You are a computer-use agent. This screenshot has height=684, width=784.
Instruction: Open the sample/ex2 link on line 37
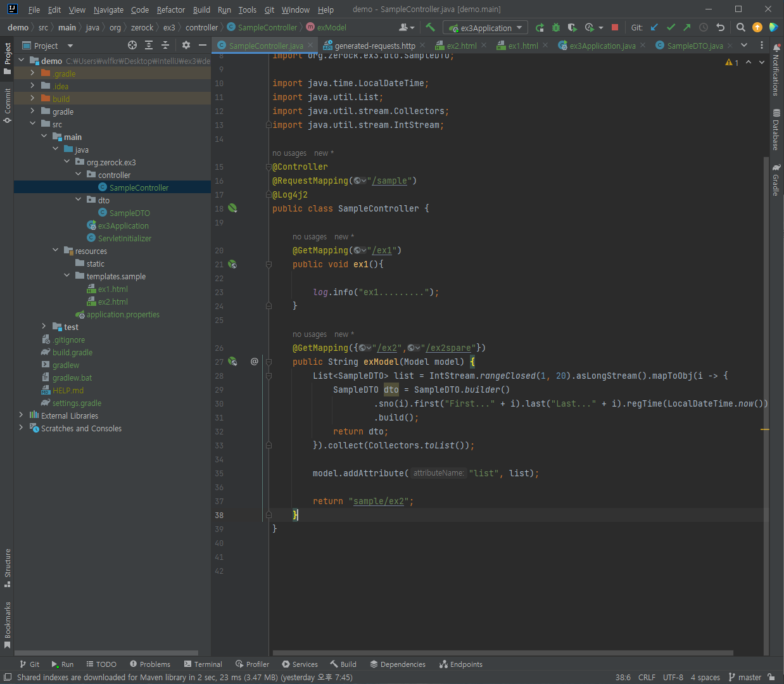(x=379, y=501)
